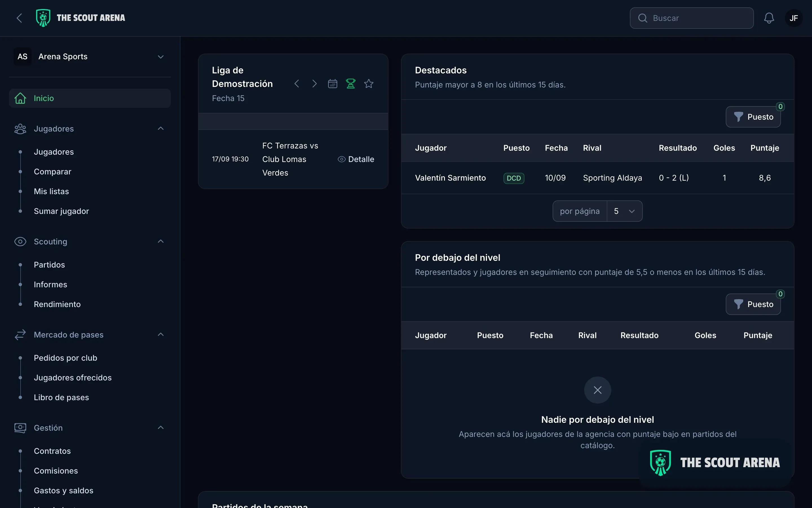The height and width of the screenshot is (508, 812).
Task: Click the DCD position badge
Action: coord(514,178)
